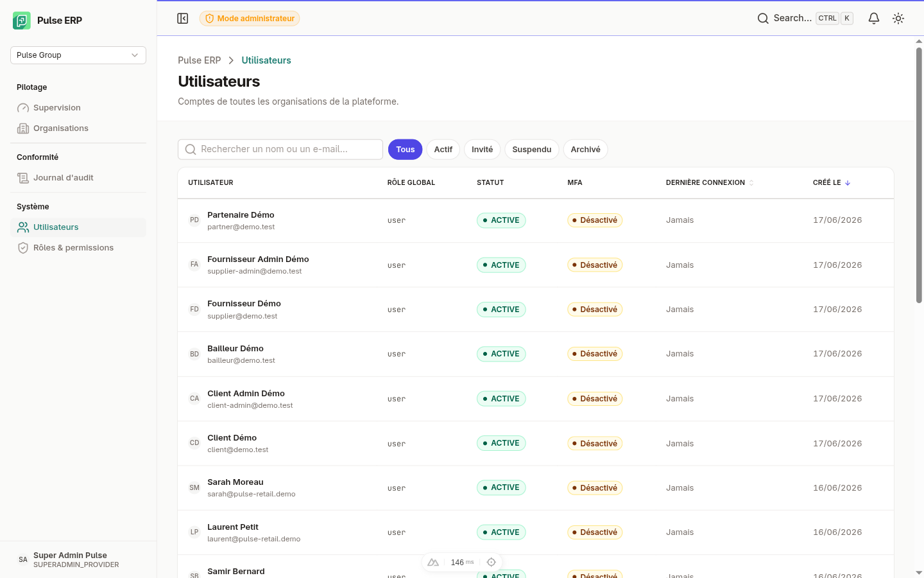This screenshot has width=924, height=578.
Task: Open Organisations in the sidebar
Action: point(78,128)
